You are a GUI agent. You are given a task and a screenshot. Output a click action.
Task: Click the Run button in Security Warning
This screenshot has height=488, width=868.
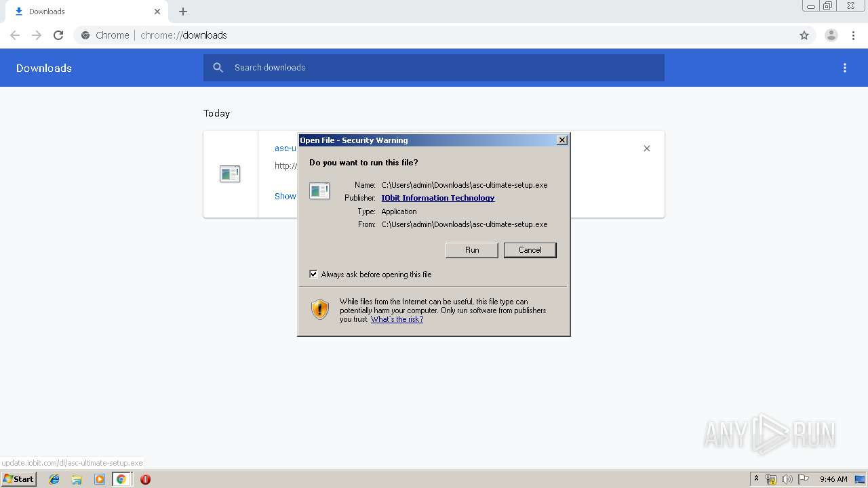pos(472,250)
